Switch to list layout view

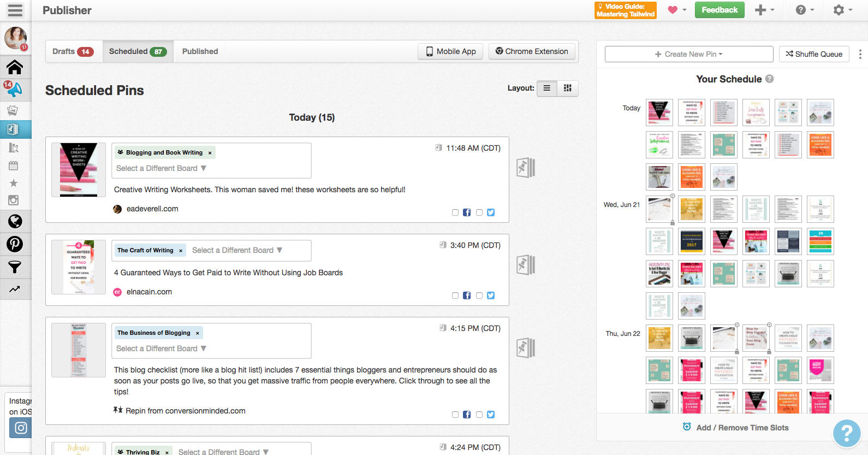click(x=547, y=88)
